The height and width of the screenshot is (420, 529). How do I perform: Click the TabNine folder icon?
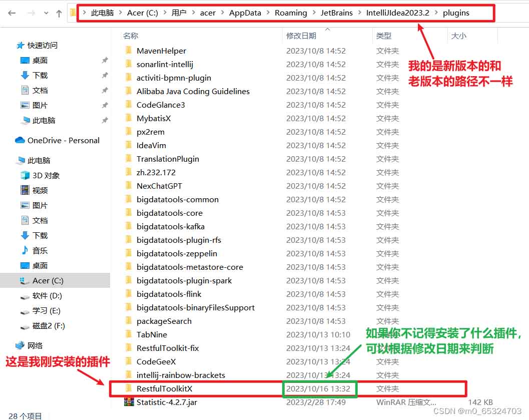point(128,335)
